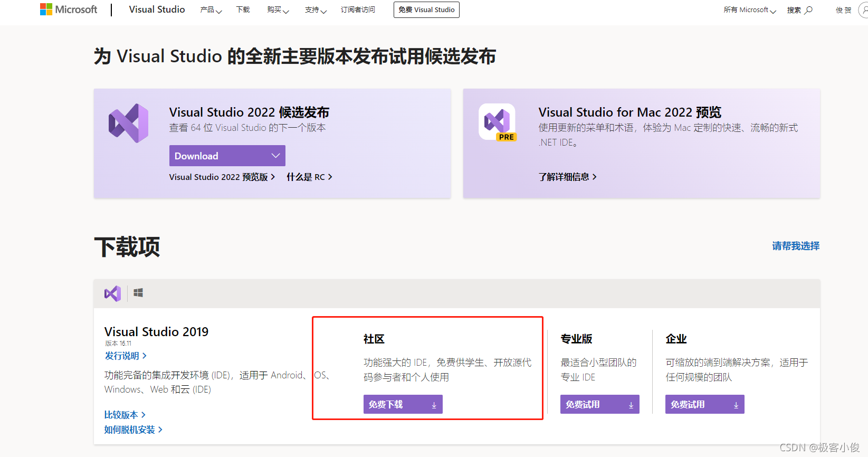Click the 下载项 section heading

tap(127, 247)
